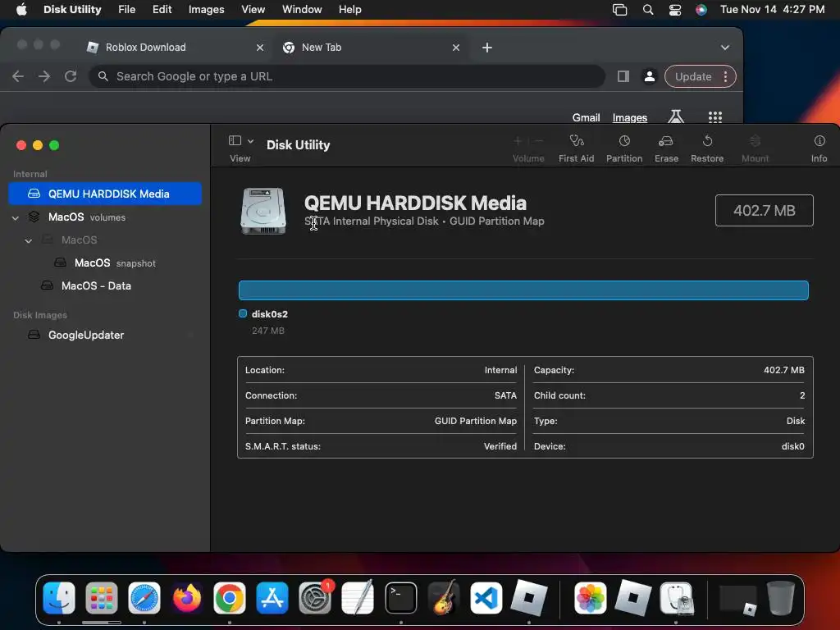This screenshot has width=840, height=630.
Task: Open the Help menu
Action: coord(349,10)
